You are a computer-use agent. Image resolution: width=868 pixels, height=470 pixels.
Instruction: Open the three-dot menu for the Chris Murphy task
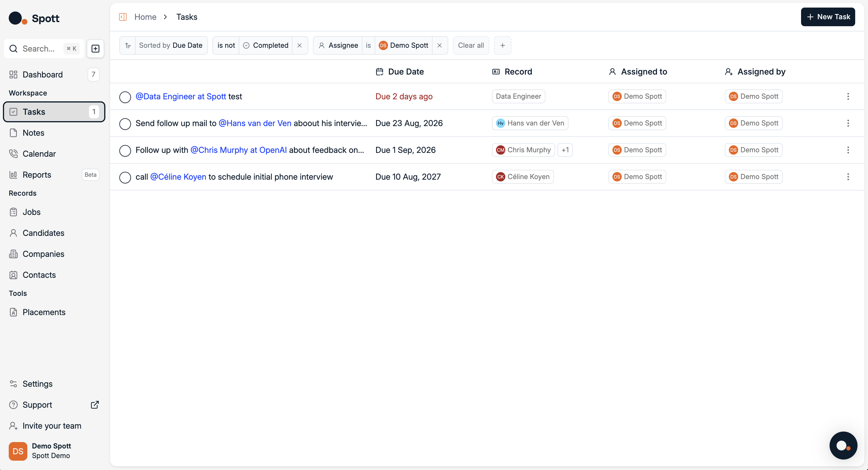[848, 150]
